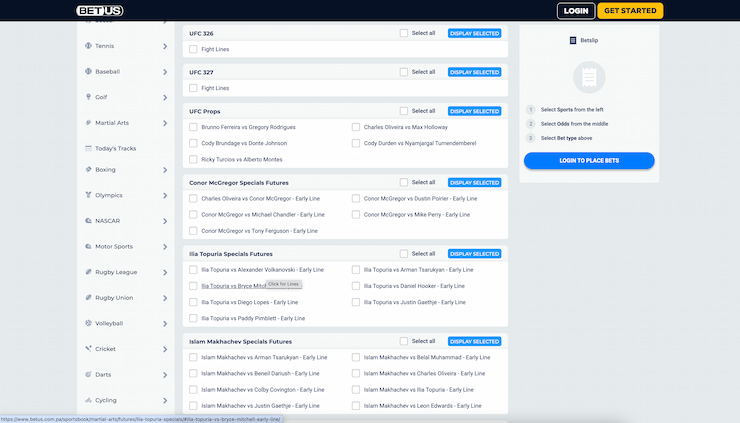Expand the NASCAR chevron arrow
This screenshot has width=740, height=423.
(x=165, y=221)
